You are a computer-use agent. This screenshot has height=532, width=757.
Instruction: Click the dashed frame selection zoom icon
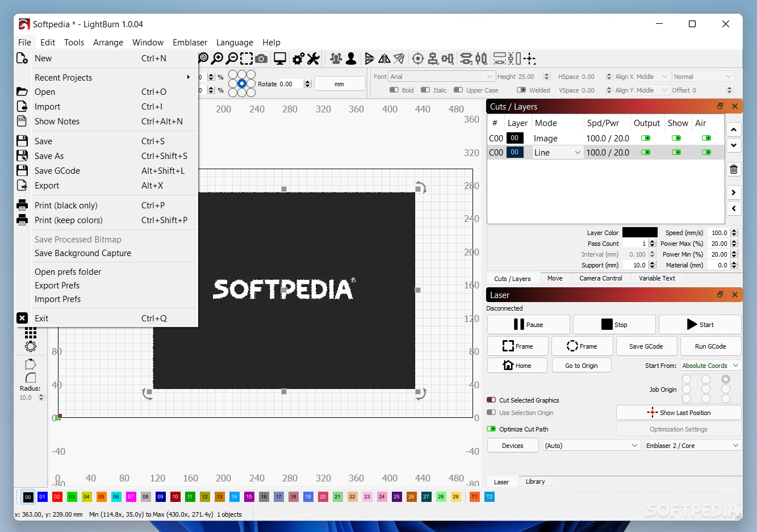coord(246,58)
